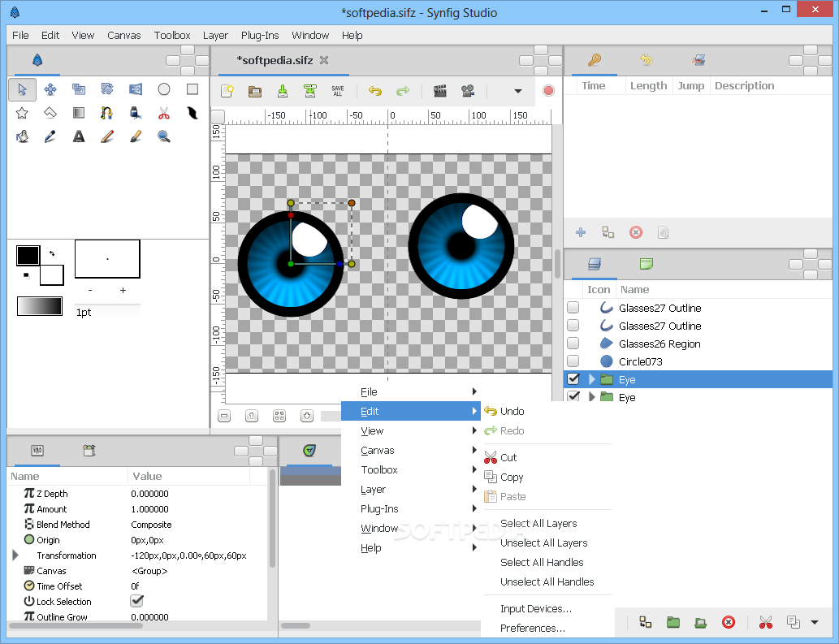Open the canvas toolbar dropdown arrow
This screenshot has height=644, width=839.
click(x=518, y=91)
